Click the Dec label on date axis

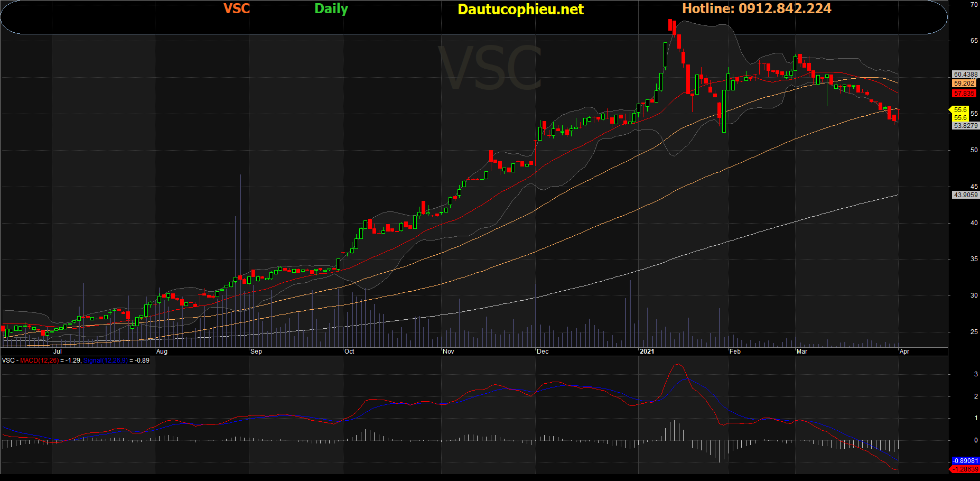543,351
